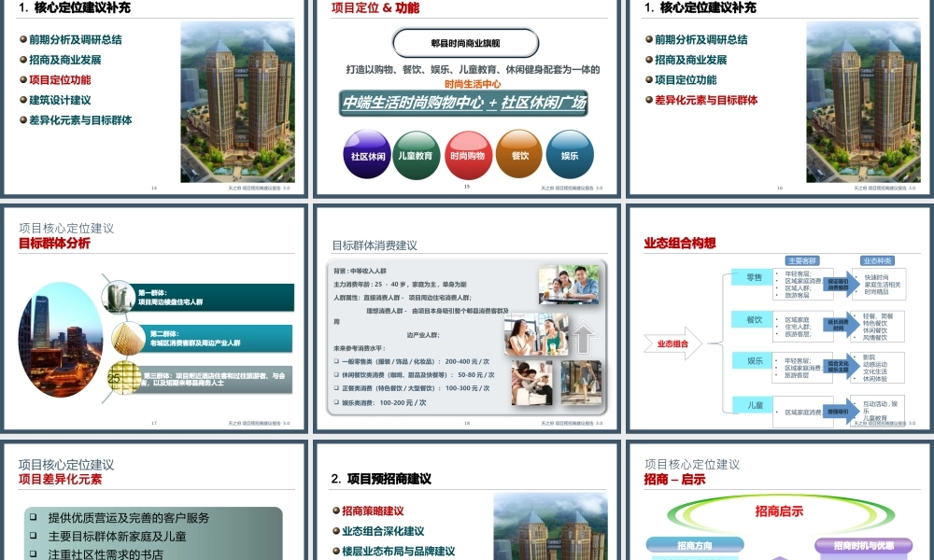934x560 pixels.
Task: Click the 业态种类 header label
Action: (x=877, y=260)
